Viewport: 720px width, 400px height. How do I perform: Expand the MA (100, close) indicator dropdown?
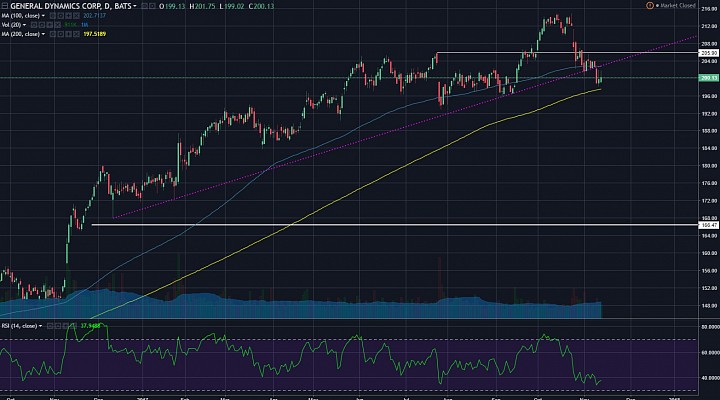[43, 16]
